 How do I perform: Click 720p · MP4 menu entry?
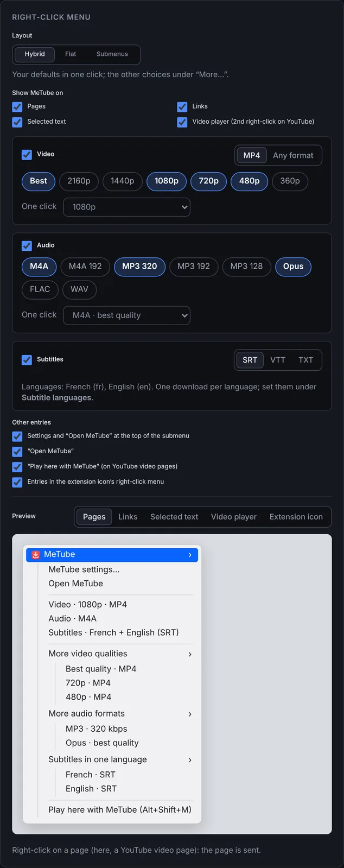point(88,683)
